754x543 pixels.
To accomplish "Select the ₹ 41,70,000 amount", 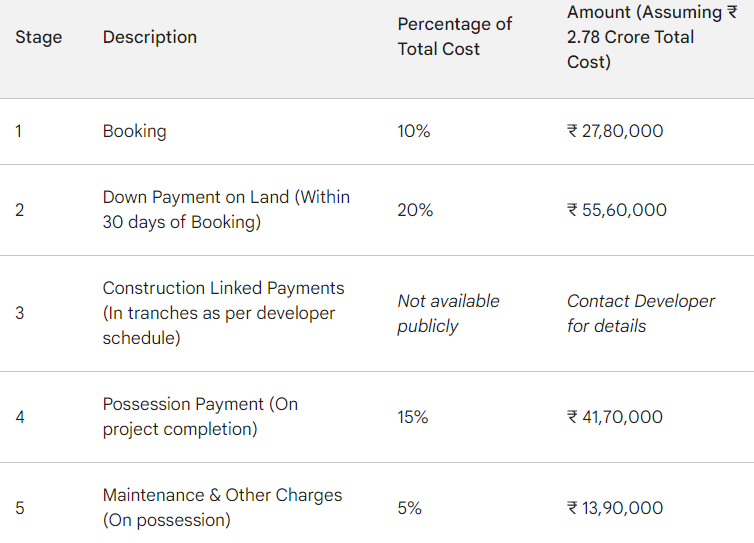I will point(615,417).
